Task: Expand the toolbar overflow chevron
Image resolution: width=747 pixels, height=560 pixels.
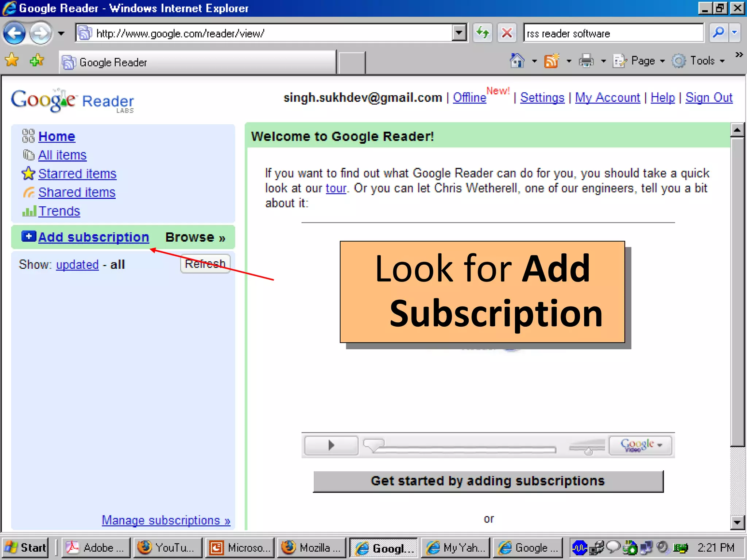Action: (x=739, y=55)
